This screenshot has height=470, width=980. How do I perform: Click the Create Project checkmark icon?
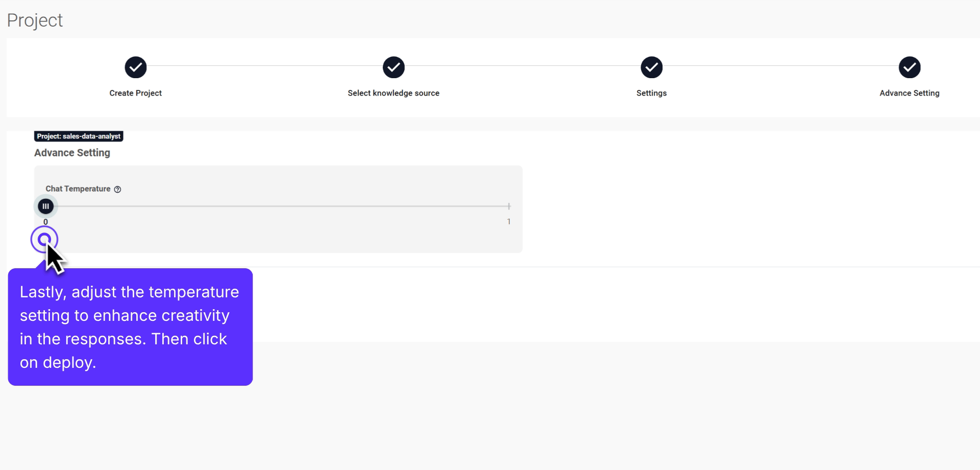135,67
